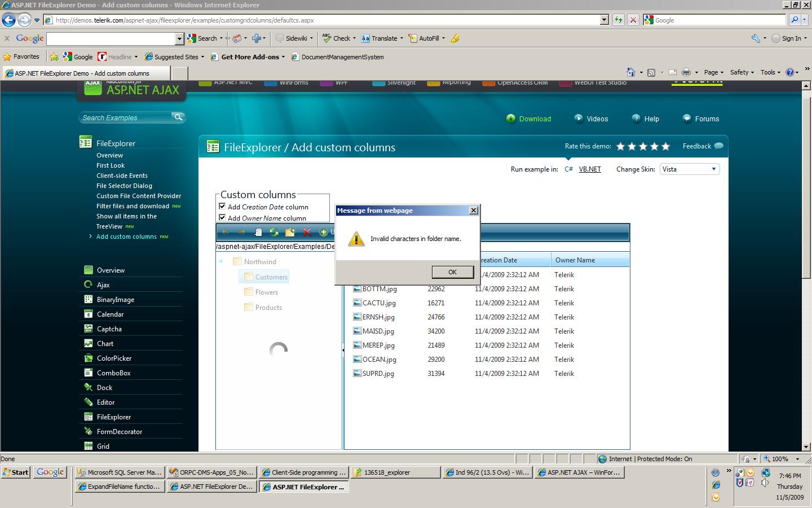Click the FileExplorer New Folder icon
Screen dimensions: 812x508
[x=290, y=232]
